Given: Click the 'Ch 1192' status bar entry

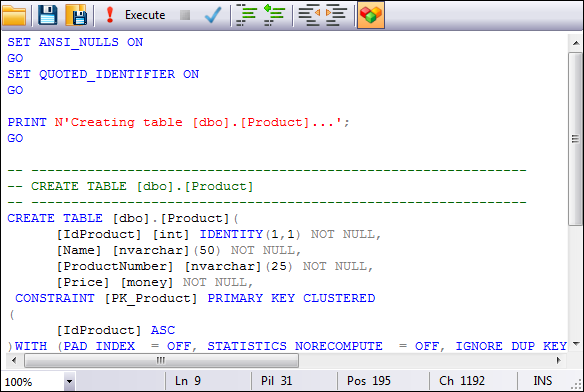Looking at the screenshot, I should [462, 381].
